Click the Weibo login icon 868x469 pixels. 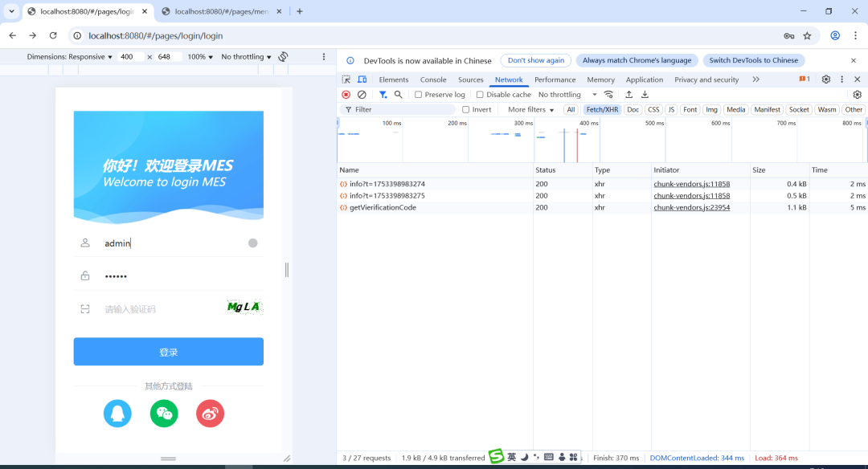pyautogui.click(x=210, y=414)
